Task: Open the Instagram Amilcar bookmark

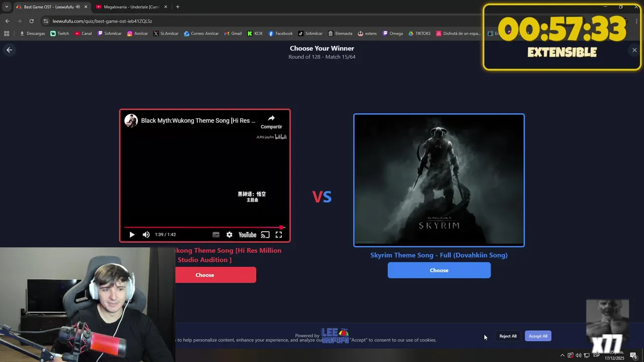Action: point(137,34)
